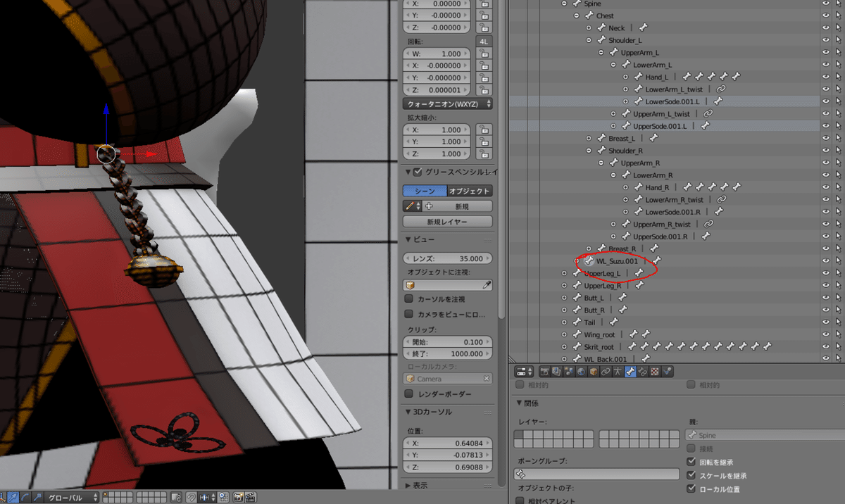Collapse the ビュー panel
The width and height of the screenshot is (845, 504).
click(x=410, y=240)
